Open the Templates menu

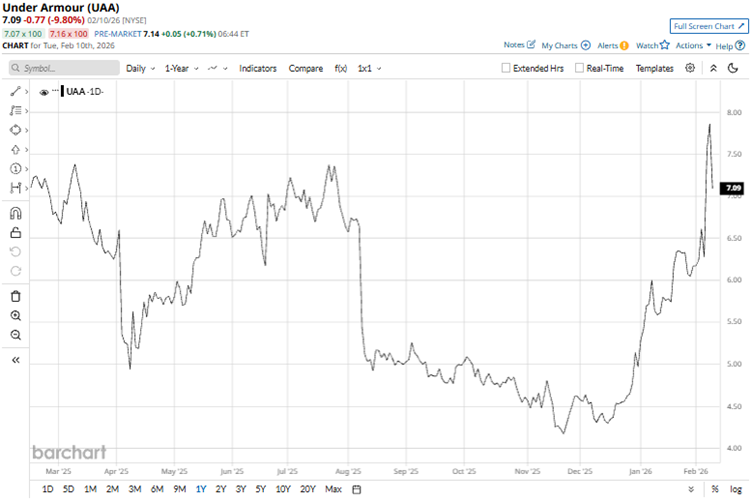pyautogui.click(x=654, y=69)
